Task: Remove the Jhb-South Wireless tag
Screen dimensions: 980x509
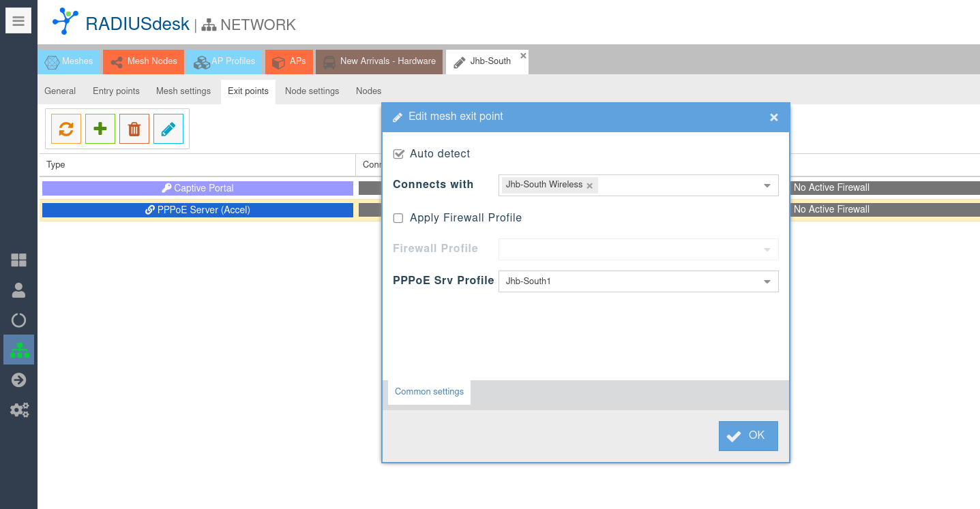Action: click(x=590, y=185)
